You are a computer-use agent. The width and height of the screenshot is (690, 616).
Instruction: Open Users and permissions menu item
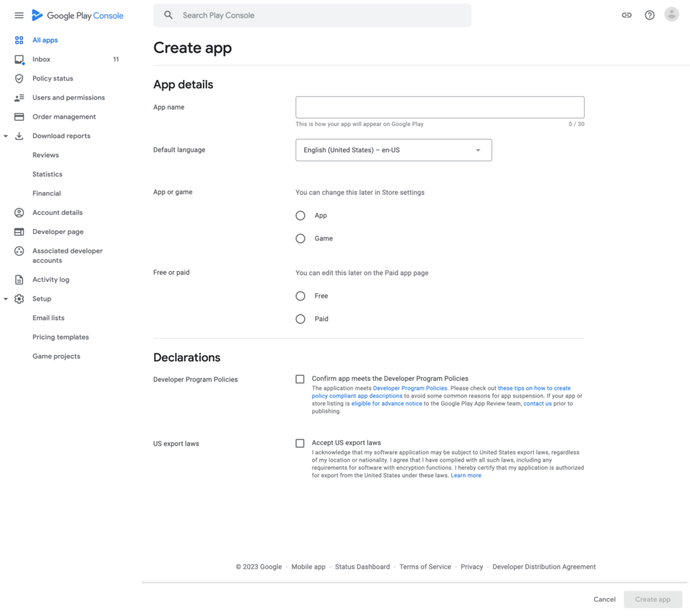click(x=69, y=98)
